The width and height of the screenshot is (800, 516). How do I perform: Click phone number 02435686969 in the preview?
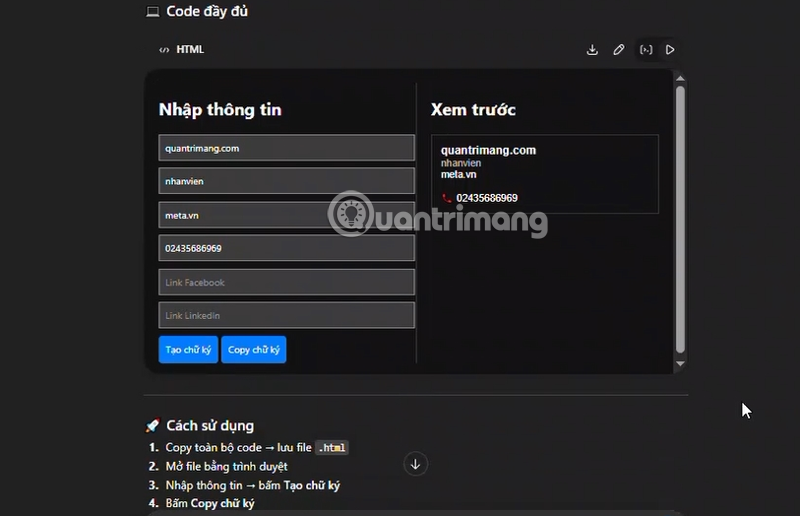click(x=487, y=198)
